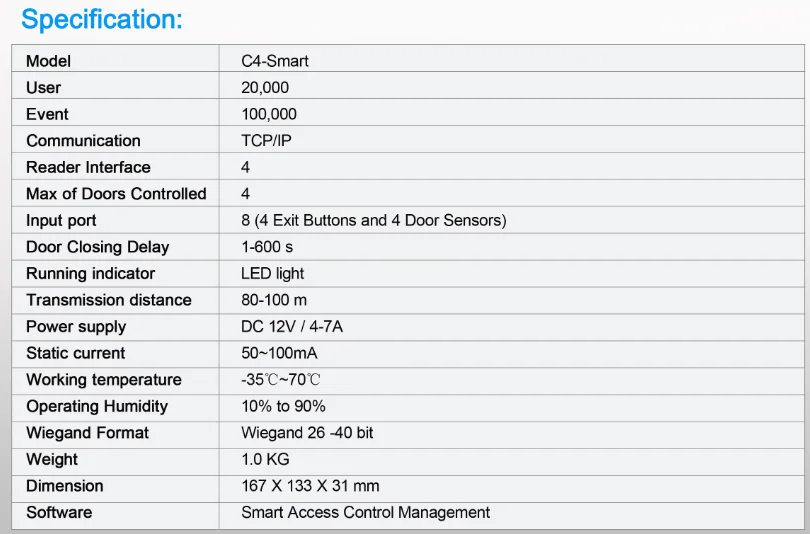Click the Reader Interface label
Screen dimensions: 810x534
point(88,167)
